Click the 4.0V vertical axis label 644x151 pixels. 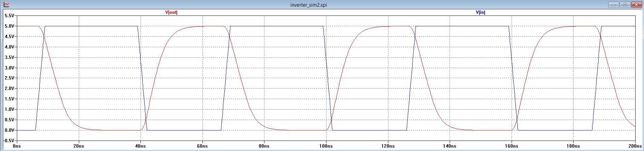[9, 47]
